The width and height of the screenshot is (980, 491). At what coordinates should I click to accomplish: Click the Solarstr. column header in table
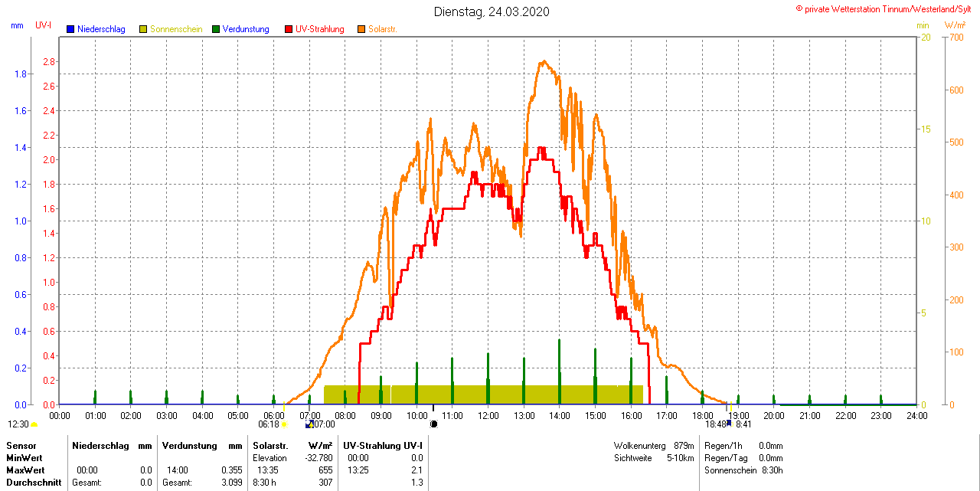270,446
